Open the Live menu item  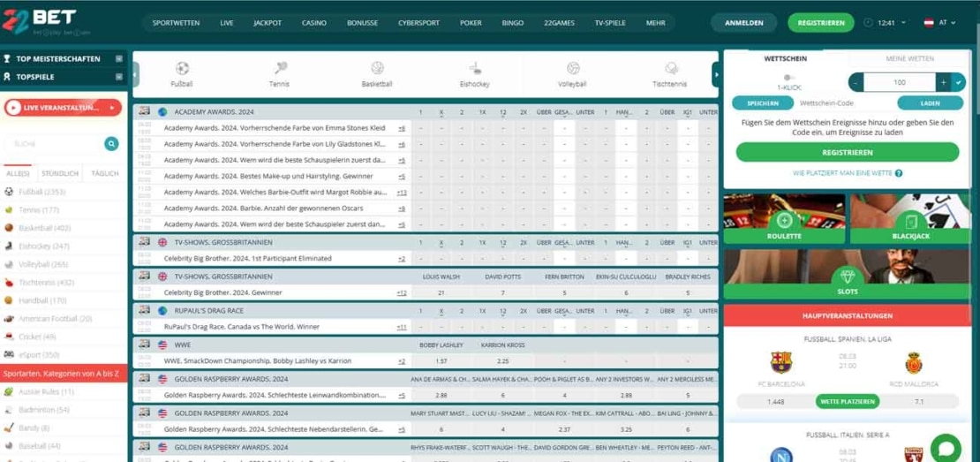227,23
